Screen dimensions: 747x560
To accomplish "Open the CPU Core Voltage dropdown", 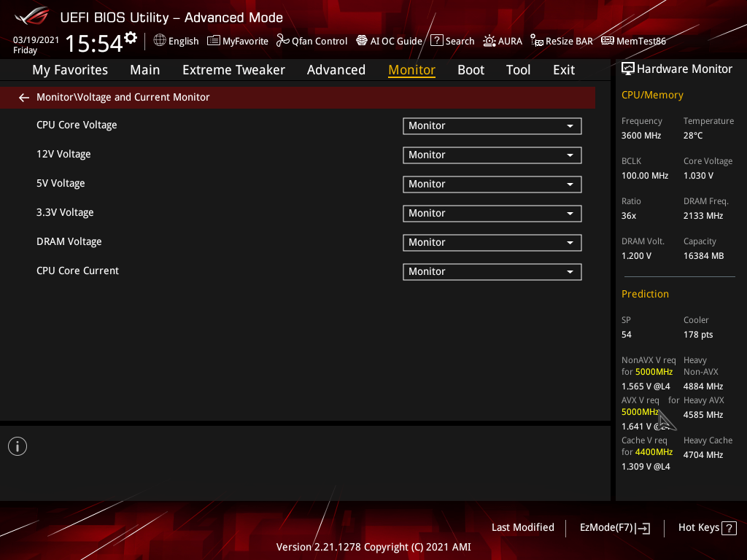I will coord(492,126).
